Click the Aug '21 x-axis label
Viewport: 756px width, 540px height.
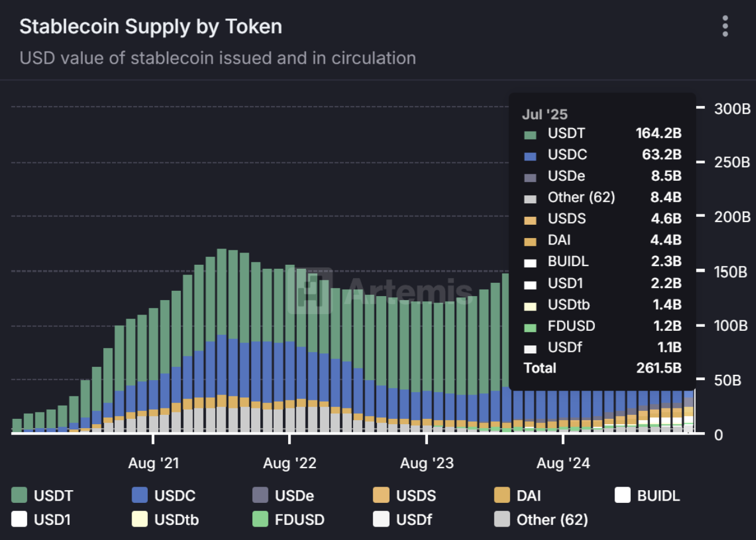coord(154,463)
